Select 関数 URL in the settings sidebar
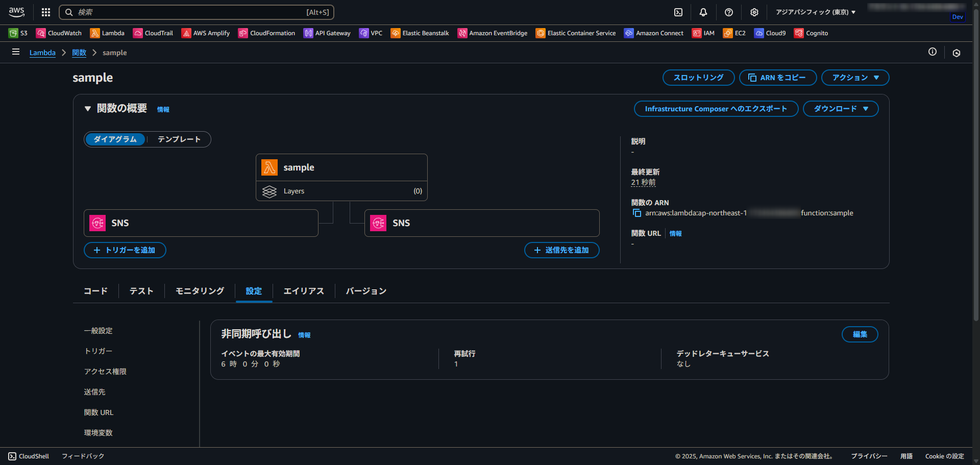Viewport: 980px width, 465px height. pyautogui.click(x=99, y=412)
